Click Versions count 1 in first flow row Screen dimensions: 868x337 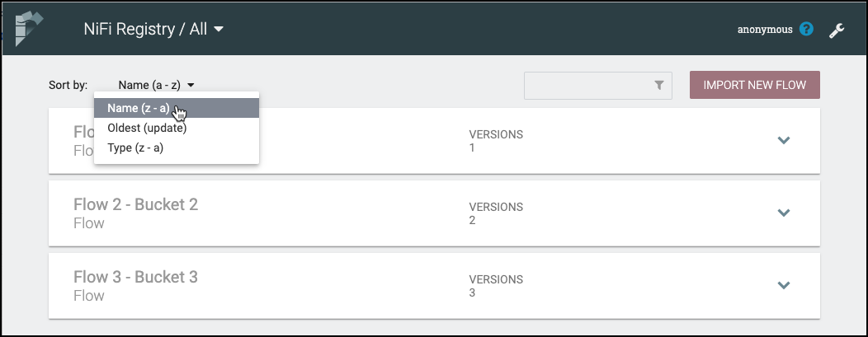473,148
